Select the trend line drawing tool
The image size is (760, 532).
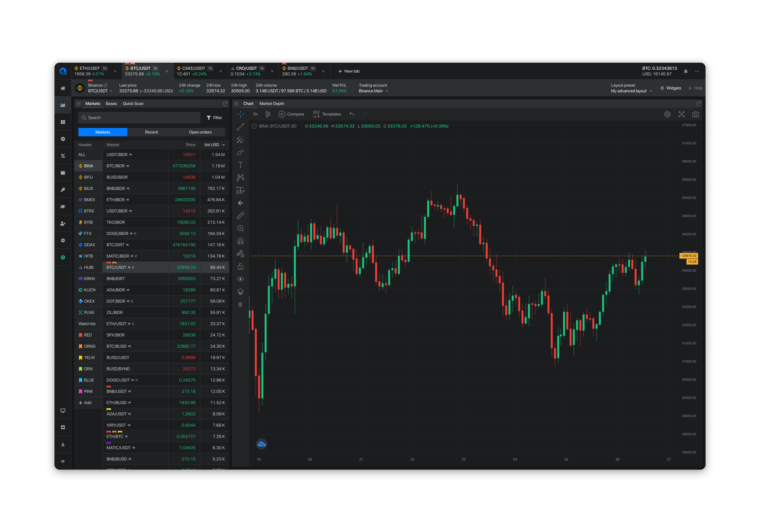point(240,127)
